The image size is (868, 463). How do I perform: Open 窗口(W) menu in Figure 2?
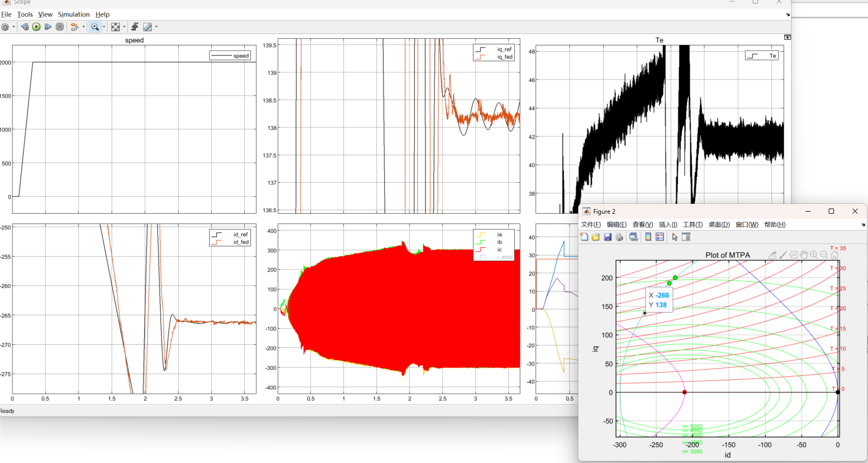(747, 225)
